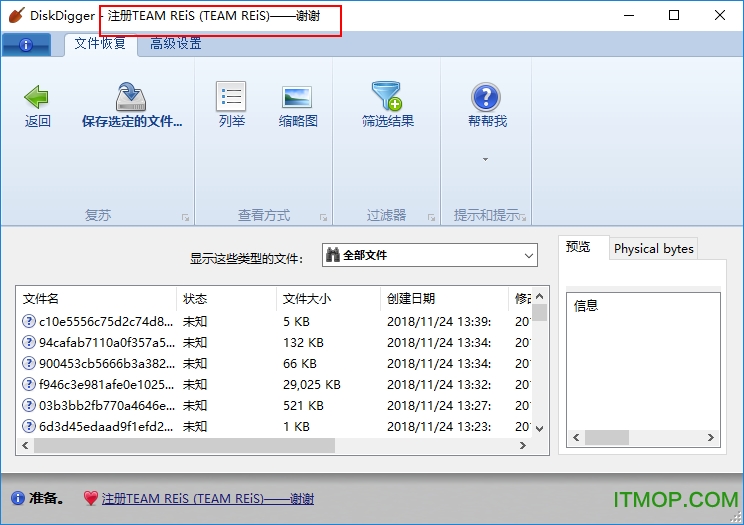Viewport: 744px width, 525px height.
Task: Select file name 6d3d45edaad9f1efd2...
Action: [106, 426]
